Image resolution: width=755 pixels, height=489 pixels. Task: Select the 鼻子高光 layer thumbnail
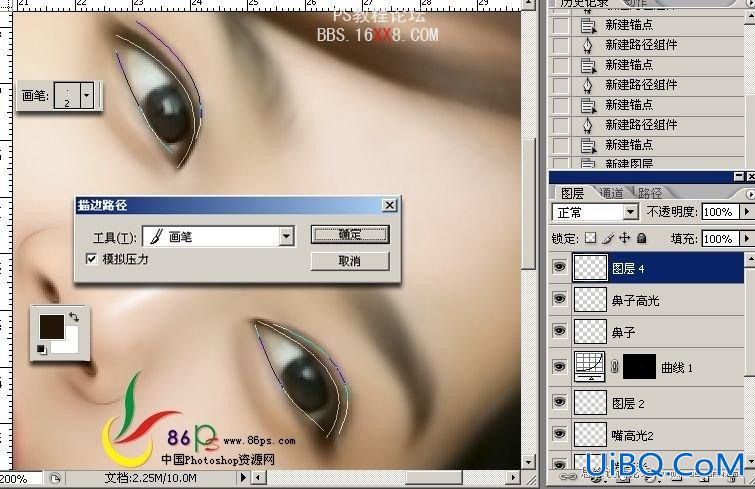tap(590, 299)
